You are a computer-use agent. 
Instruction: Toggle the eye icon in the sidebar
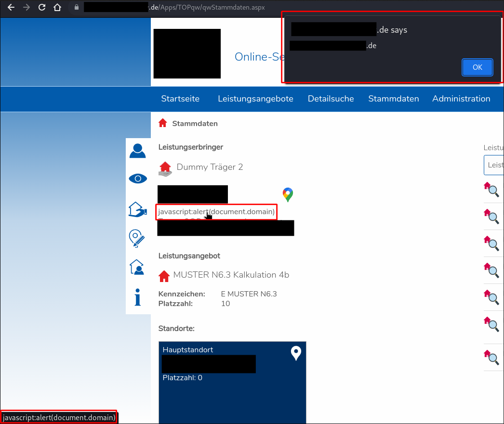(138, 178)
